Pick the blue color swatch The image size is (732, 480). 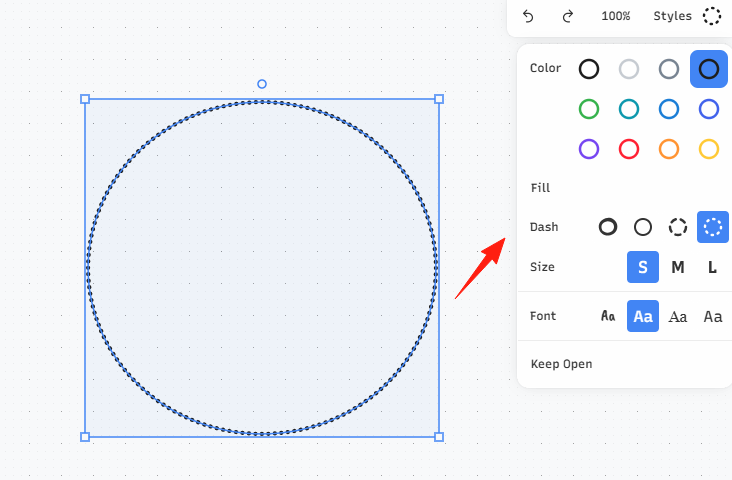669,109
